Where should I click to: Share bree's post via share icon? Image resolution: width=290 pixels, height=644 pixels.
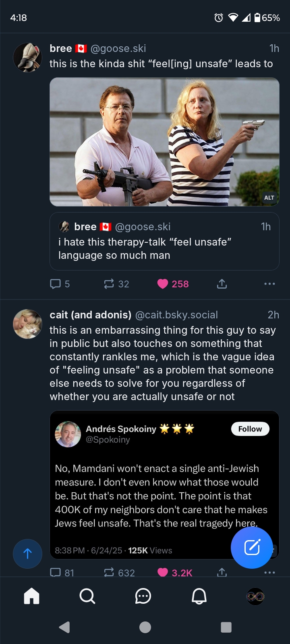pyautogui.click(x=222, y=284)
